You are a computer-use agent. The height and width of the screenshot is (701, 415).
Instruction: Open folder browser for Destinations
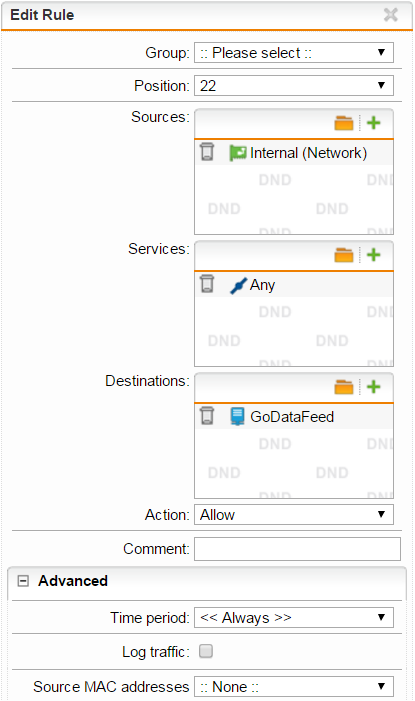343,387
